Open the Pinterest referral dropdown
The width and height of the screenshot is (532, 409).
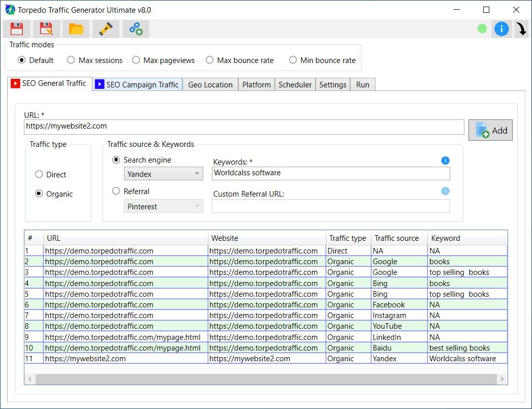pos(164,206)
